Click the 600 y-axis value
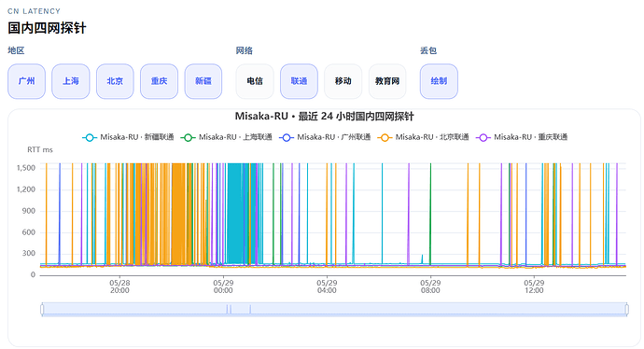 (x=29, y=232)
